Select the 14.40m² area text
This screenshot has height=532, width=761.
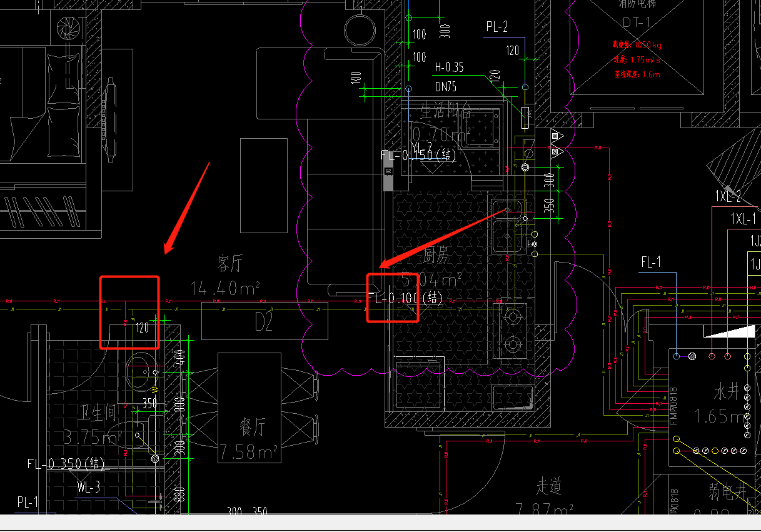pyautogui.click(x=224, y=288)
